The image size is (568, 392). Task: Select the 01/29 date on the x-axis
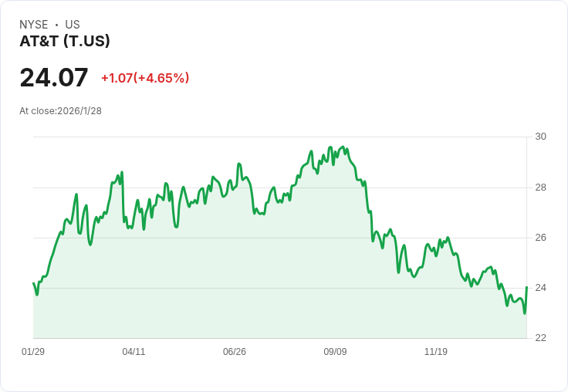point(33,352)
